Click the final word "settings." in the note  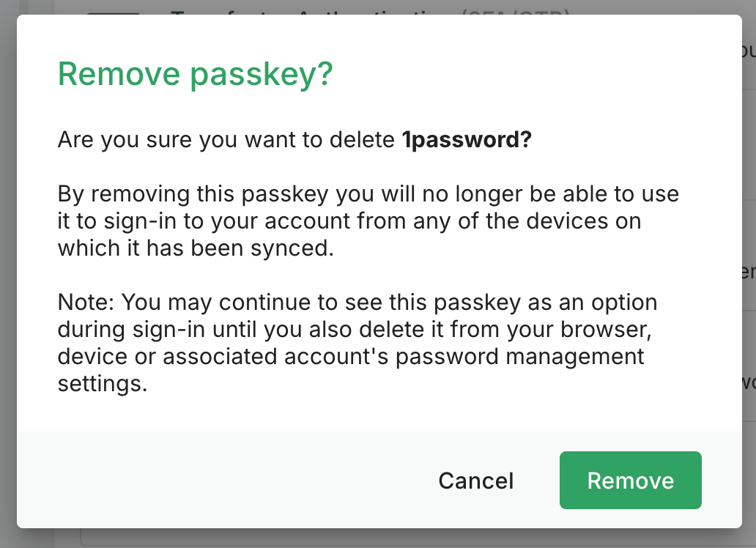[103, 384]
